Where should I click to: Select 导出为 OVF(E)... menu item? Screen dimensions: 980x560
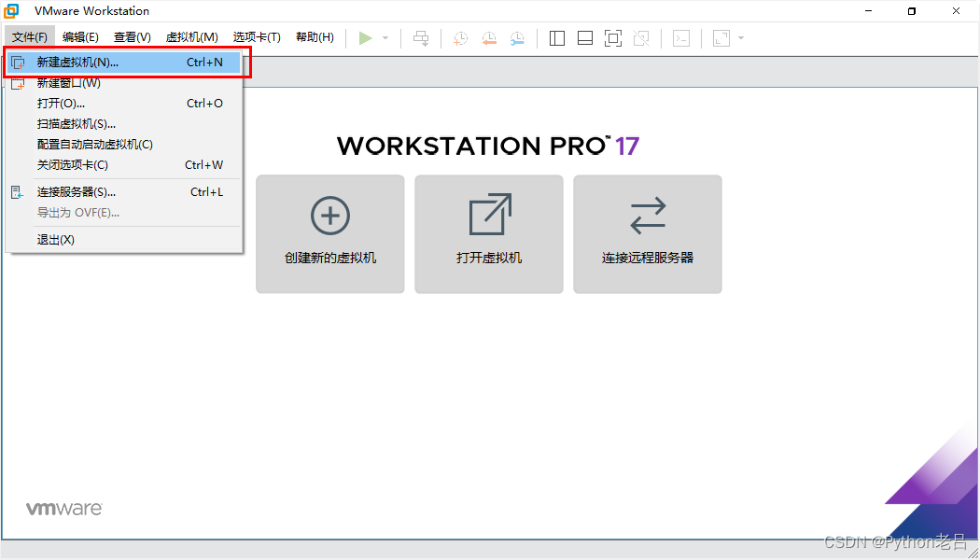(x=124, y=213)
